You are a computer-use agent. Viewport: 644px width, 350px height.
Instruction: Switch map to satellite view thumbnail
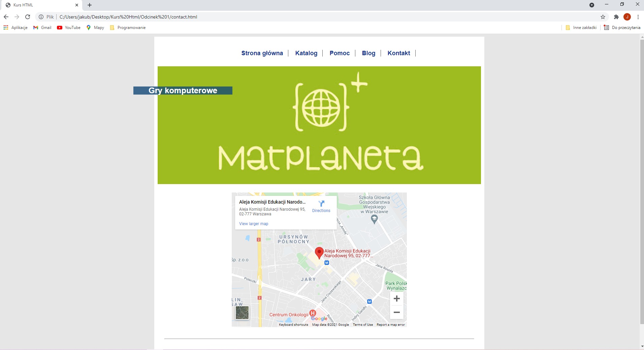click(242, 313)
